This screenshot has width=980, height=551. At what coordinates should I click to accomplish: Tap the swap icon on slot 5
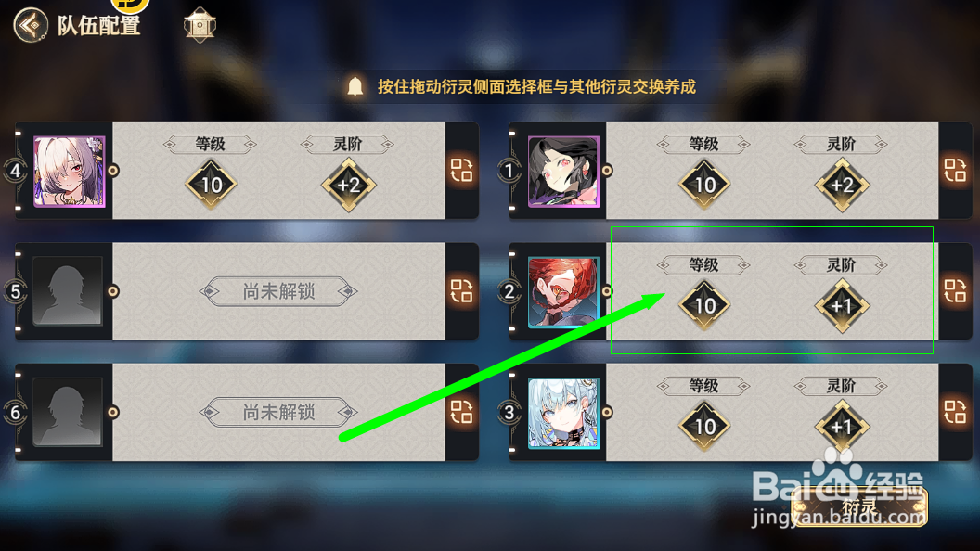coord(461,291)
